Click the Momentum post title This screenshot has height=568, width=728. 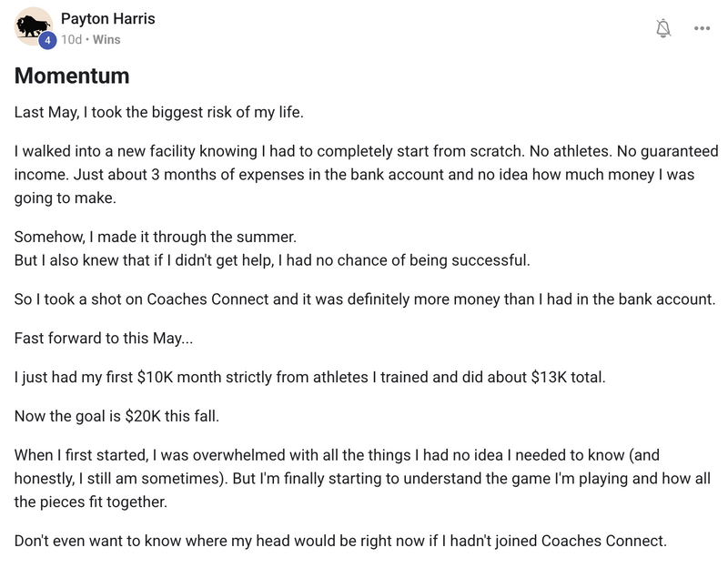coord(72,76)
